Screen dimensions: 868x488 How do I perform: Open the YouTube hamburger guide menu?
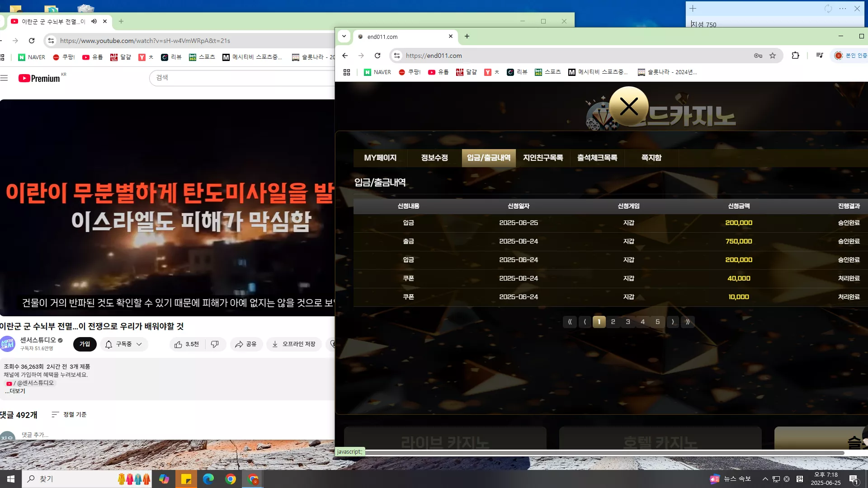(x=4, y=78)
